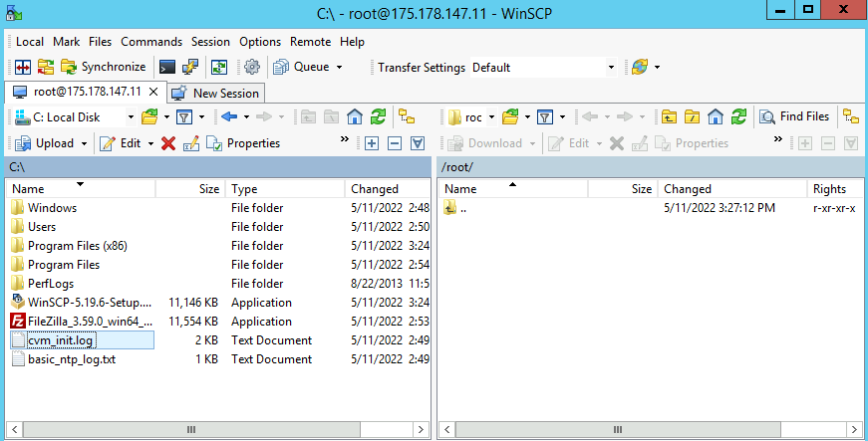Click the Preferences gear icon
This screenshot has width=868, height=441.
tap(252, 68)
